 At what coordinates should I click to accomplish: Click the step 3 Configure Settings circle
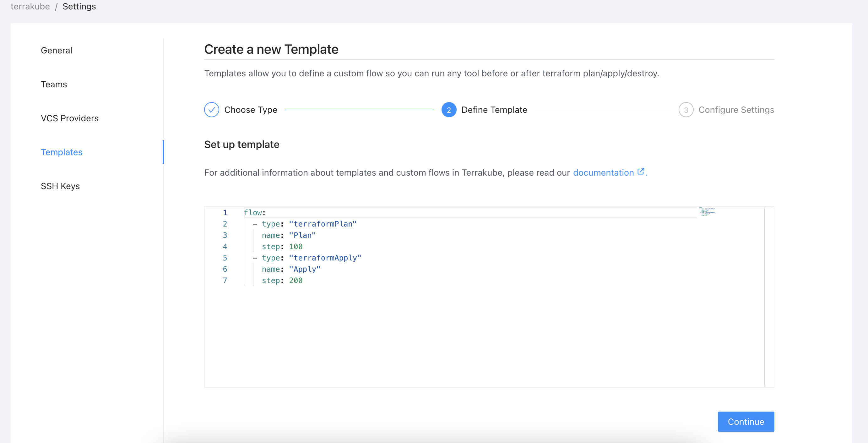[686, 110]
